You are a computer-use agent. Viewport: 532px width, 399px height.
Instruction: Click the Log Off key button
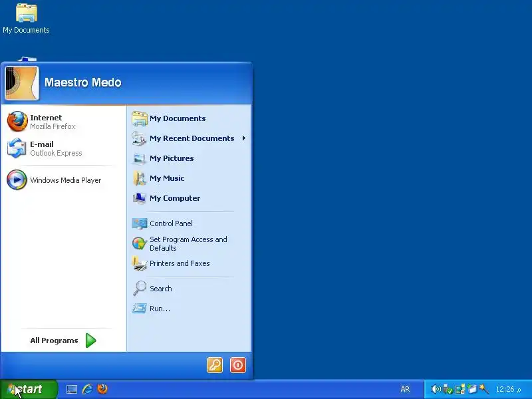(215, 365)
